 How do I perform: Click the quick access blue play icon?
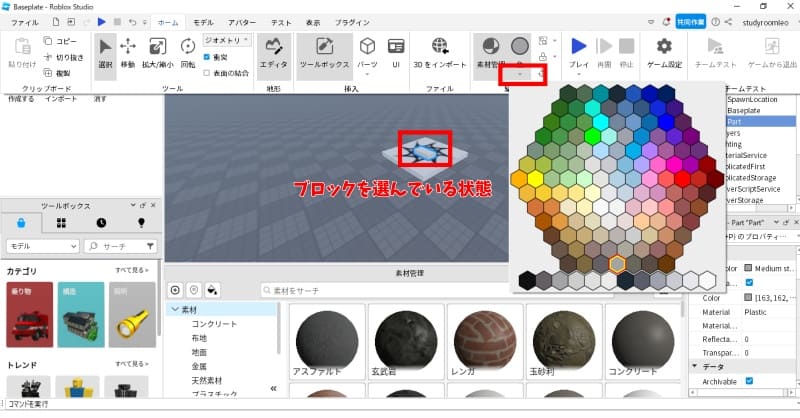(x=102, y=22)
